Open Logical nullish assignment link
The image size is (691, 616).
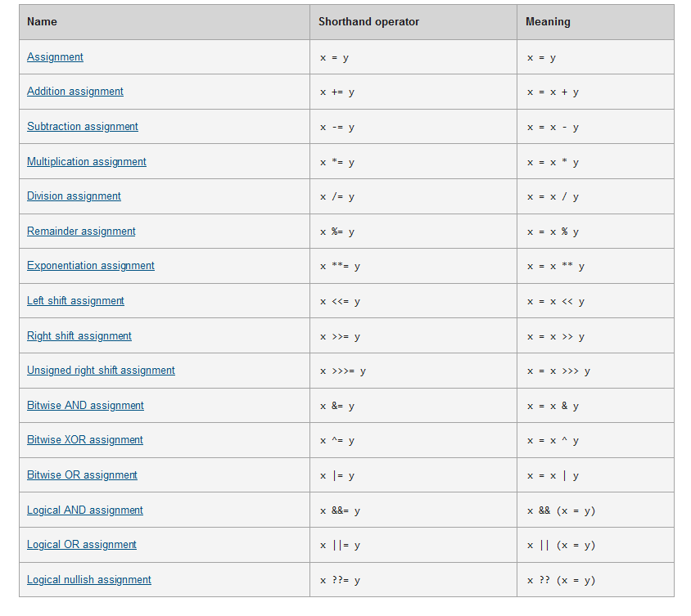coord(89,580)
